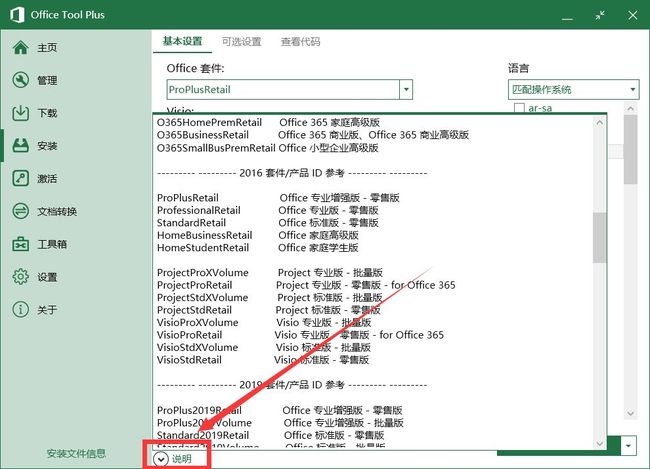The image size is (650, 469).
Task: Switch to the 基本设置 tab
Action: pyautogui.click(x=182, y=41)
